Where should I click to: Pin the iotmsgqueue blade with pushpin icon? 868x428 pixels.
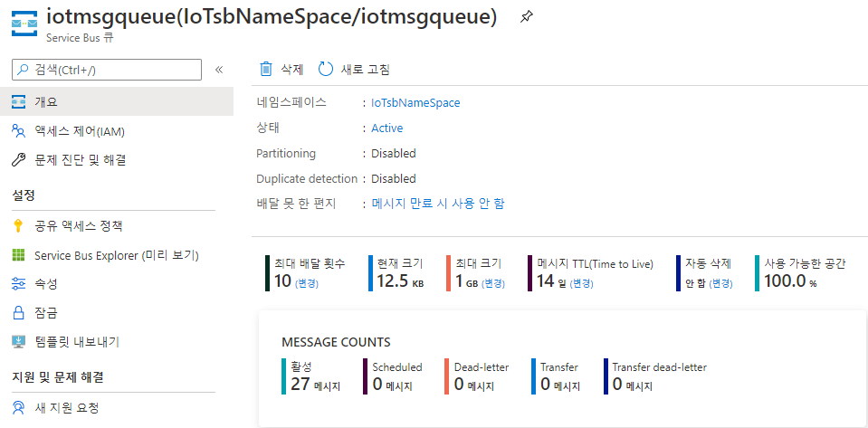click(x=526, y=17)
